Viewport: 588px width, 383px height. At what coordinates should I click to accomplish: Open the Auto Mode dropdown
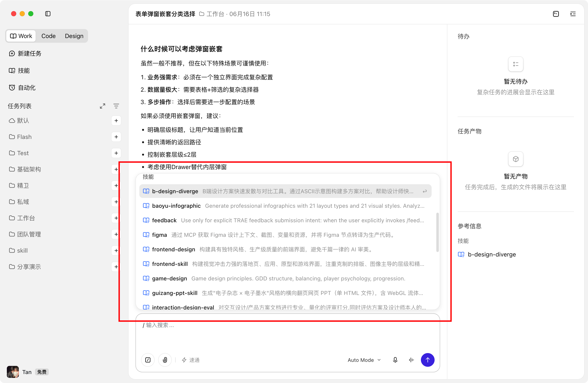[364, 360]
